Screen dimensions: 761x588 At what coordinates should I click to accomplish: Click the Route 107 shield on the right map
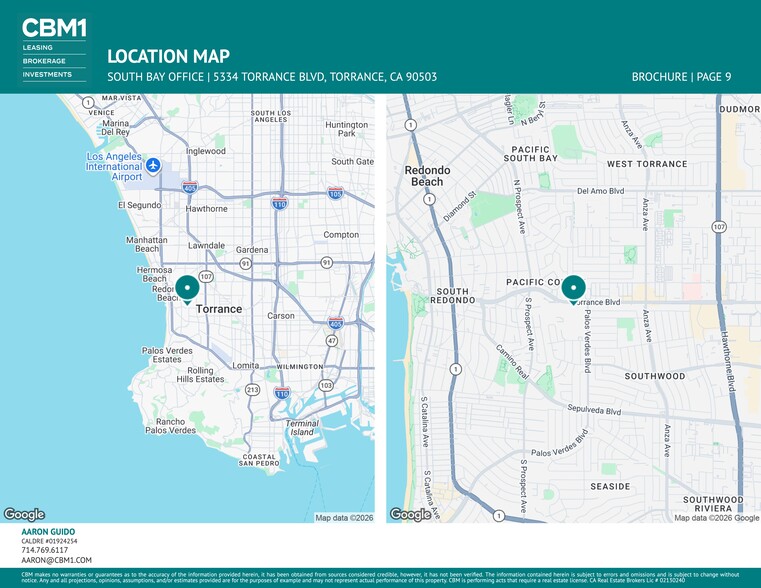[x=719, y=227]
